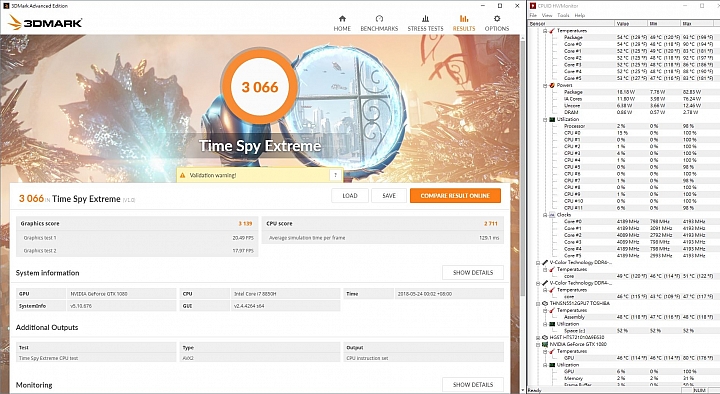Image resolution: width=720 pixels, height=394 pixels.
Task: Click the TOSHIBA drive icon
Action: [545, 304]
